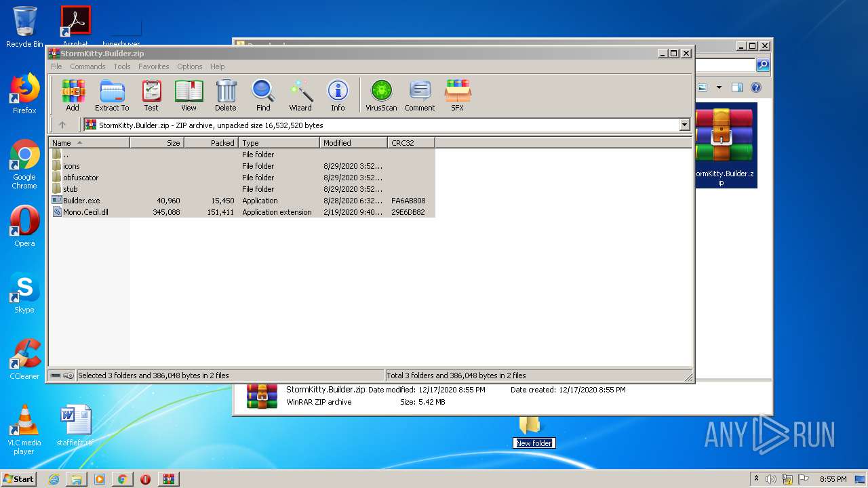Click the Add toolbar icon in WinRAR
Viewport: 868px width, 488px height.
click(x=73, y=96)
